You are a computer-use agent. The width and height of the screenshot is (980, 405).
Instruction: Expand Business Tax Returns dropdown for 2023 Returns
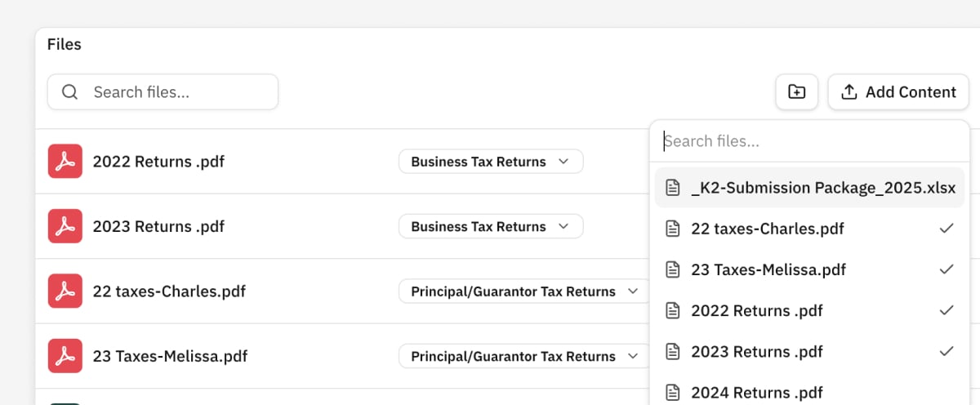[490, 226]
